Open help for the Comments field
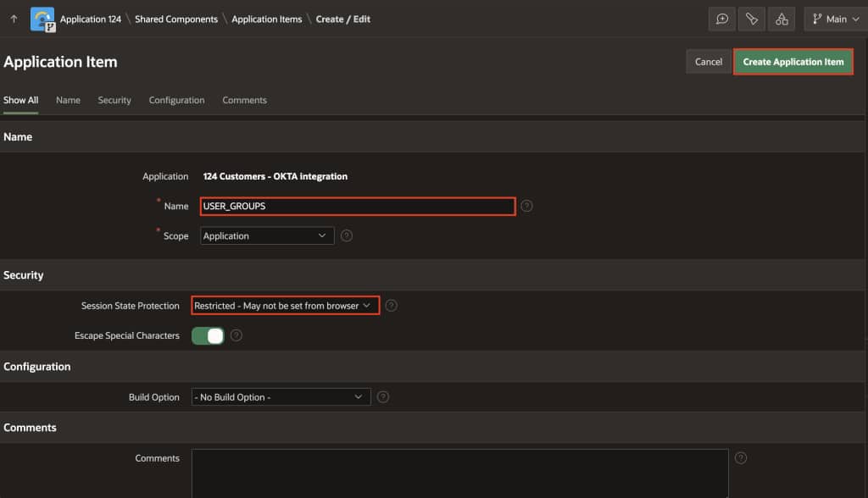The height and width of the screenshot is (498, 868). pos(740,457)
